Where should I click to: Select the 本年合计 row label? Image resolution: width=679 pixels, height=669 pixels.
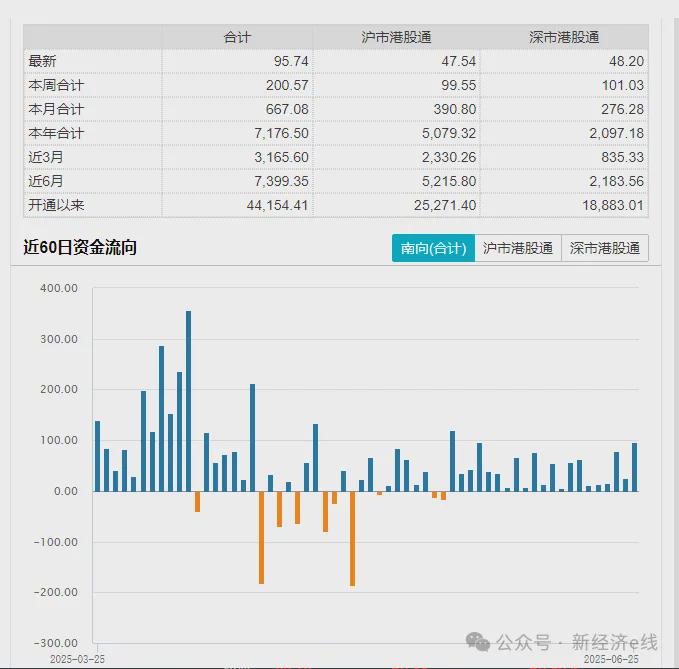56,133
